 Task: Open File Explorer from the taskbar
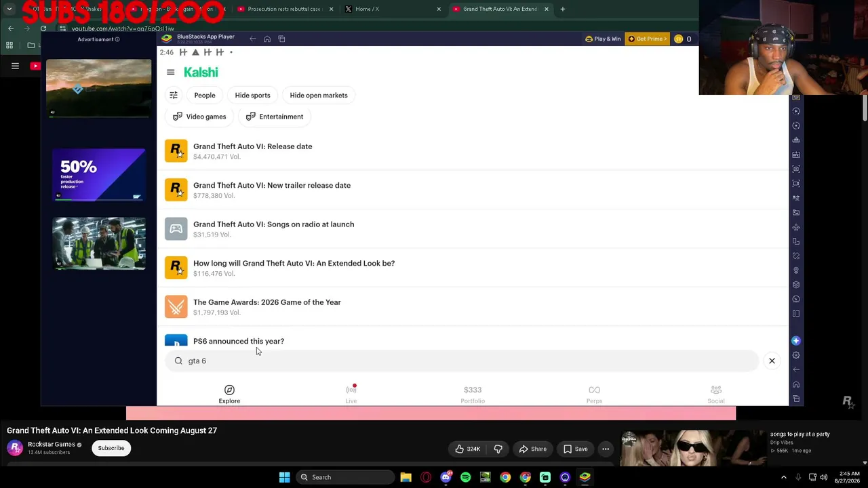(x=406, y=477)
